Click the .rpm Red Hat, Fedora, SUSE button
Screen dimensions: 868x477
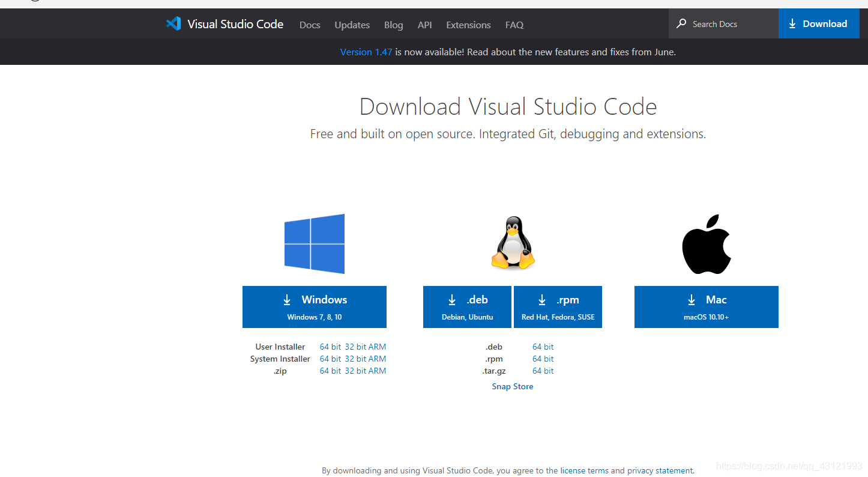(558, 307)
